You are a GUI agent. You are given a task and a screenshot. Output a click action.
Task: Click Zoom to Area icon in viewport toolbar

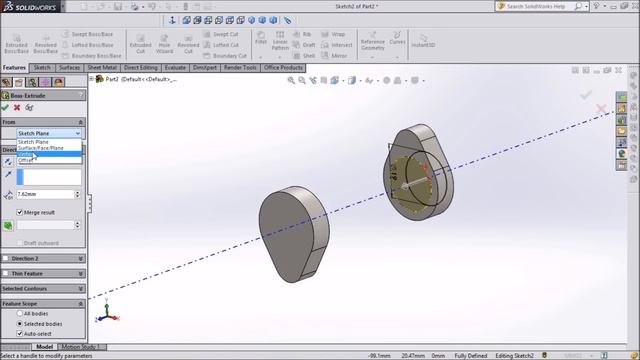302,80
